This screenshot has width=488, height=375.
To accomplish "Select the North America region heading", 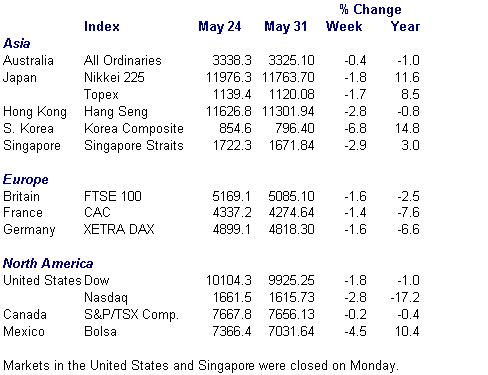I will tap(48, 263).
